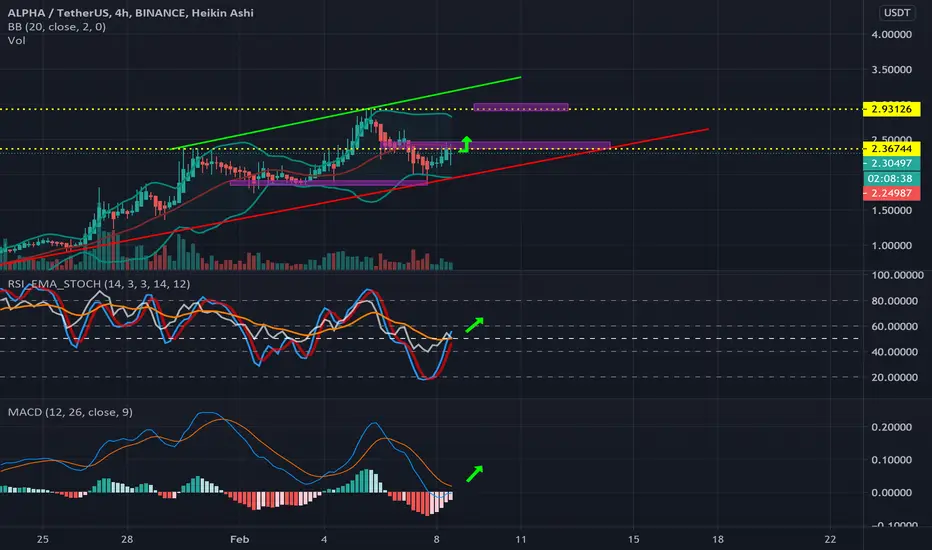Image resolution: width=932 pixels, height=550 pixels.
Task: Click the 2.36744 yellow price label
Action: (892, 149)
